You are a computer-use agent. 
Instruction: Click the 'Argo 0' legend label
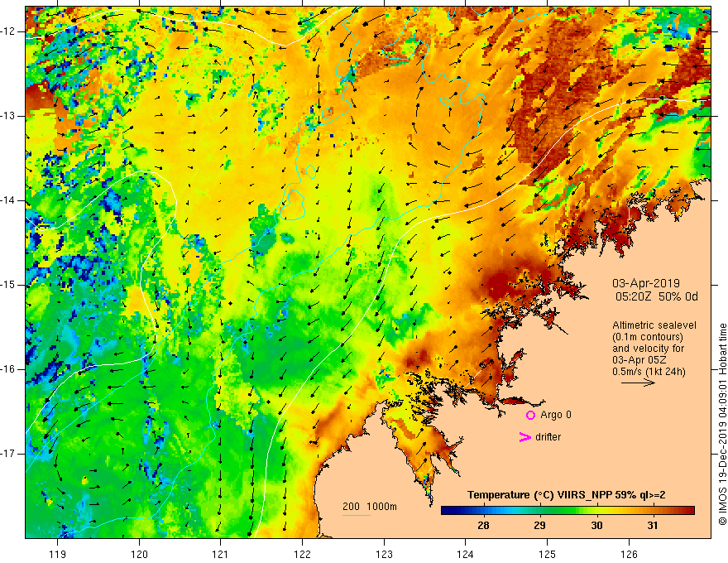point(556,415)
